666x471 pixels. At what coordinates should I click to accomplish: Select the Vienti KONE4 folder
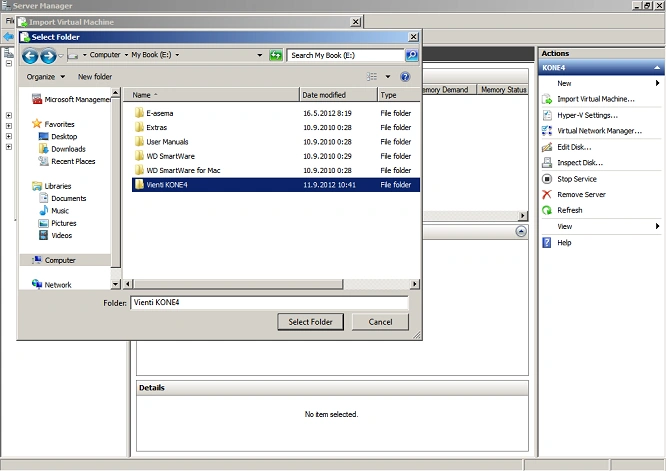276,185
